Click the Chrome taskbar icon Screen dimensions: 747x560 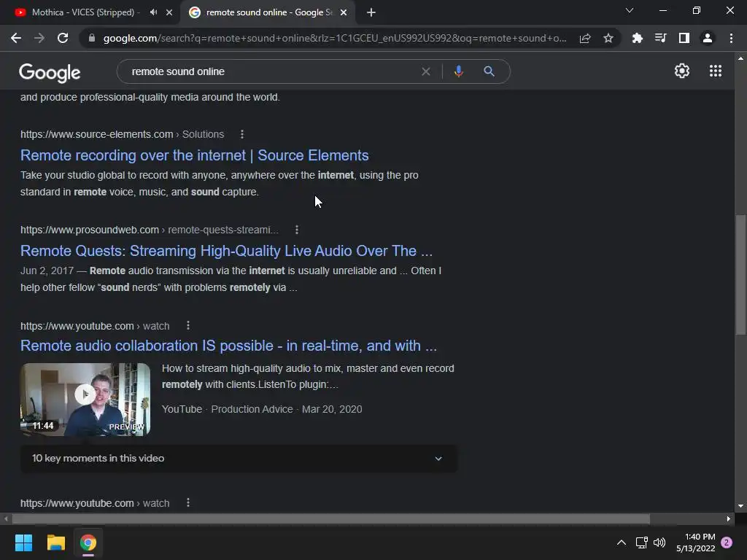[x=88, y=542]
